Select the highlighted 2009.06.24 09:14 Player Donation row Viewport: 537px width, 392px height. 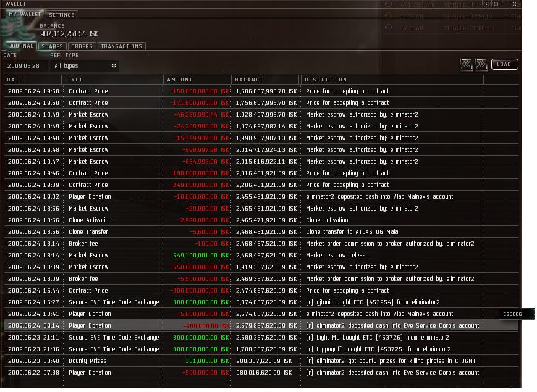pos(261,326)
